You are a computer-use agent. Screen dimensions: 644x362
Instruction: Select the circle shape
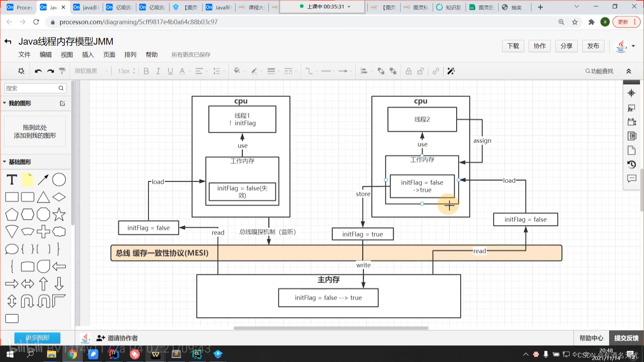coord(59,180)
